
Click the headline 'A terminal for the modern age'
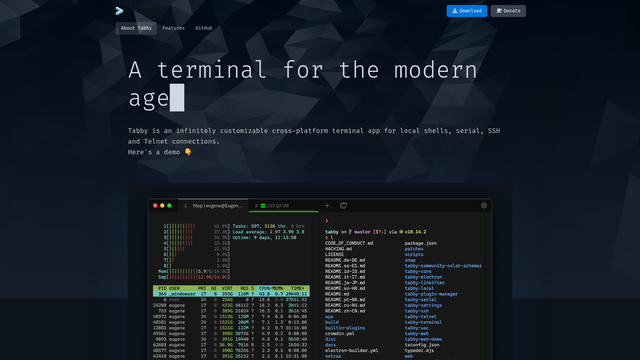click(302, 84)
